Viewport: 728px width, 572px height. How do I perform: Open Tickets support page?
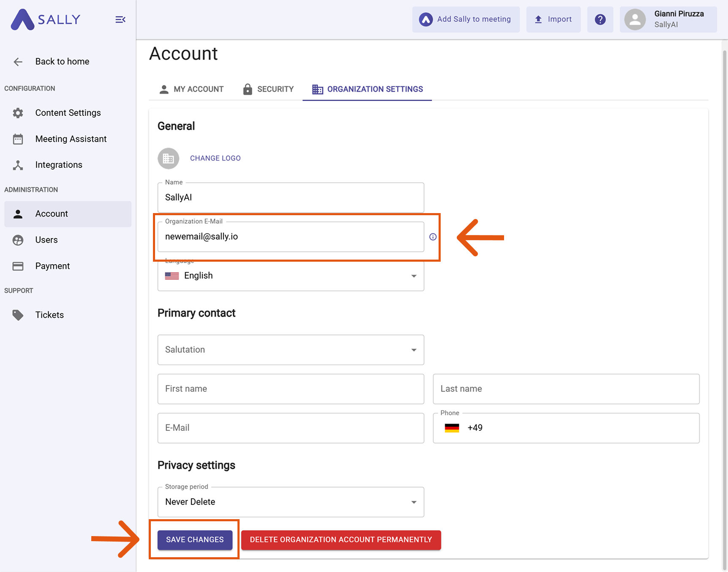(x=68, y=315)
